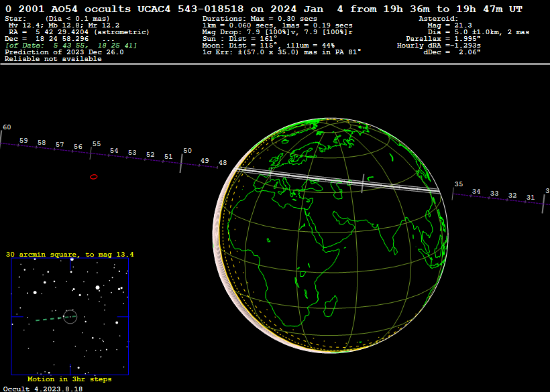Click the target star circle in the star chart
This screenshot has width=550, height=392.
[x=70, y=317]
